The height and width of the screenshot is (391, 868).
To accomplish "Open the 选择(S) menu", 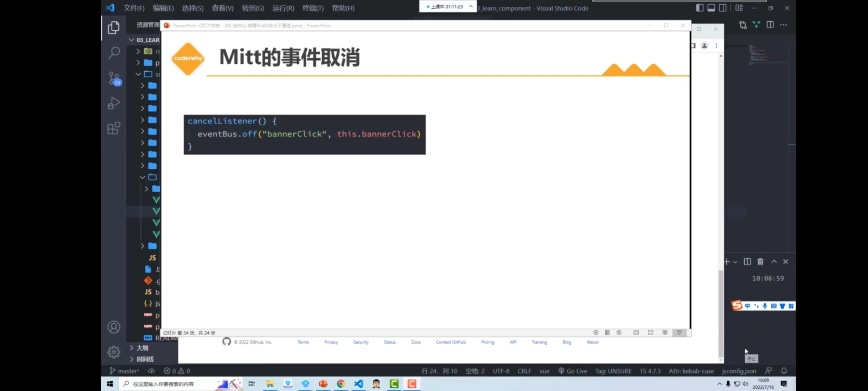I will [192, 8].
